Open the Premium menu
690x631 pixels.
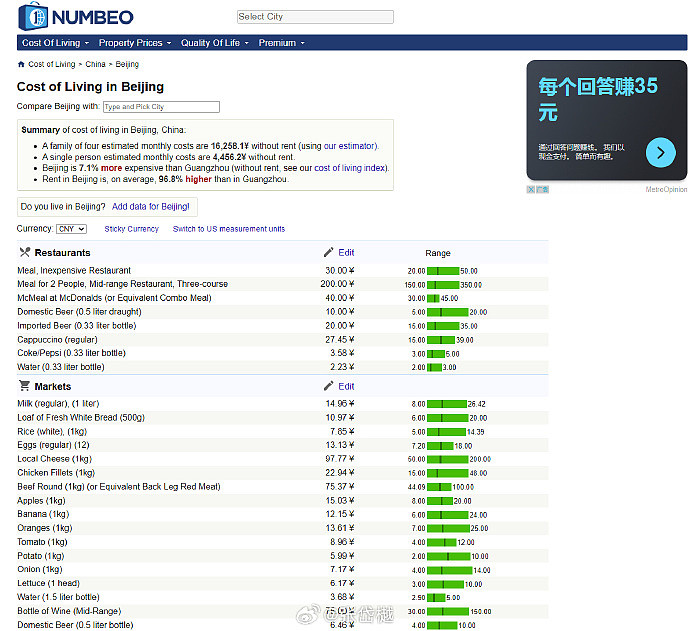click(281, 43)
